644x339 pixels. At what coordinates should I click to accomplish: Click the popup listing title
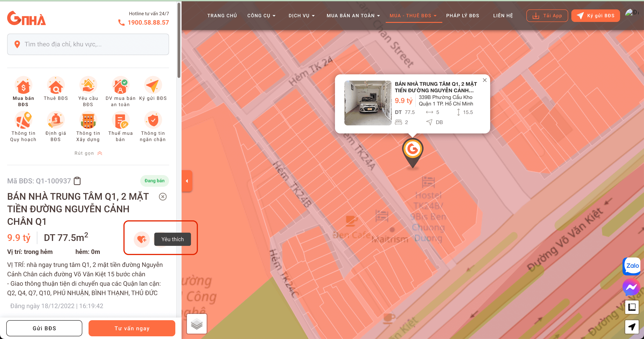point(436,87)
